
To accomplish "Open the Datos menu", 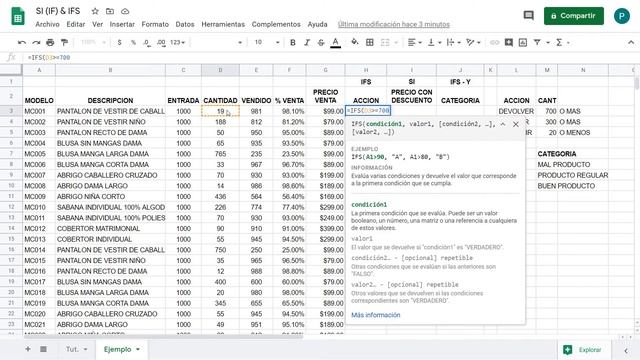I will pyautogui.click(x=185, y=24).
